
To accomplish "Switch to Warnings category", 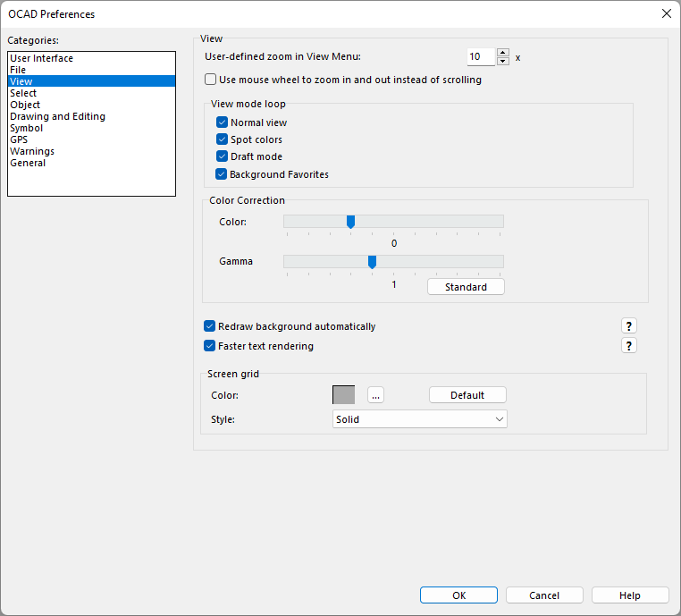I will (92, 151).
